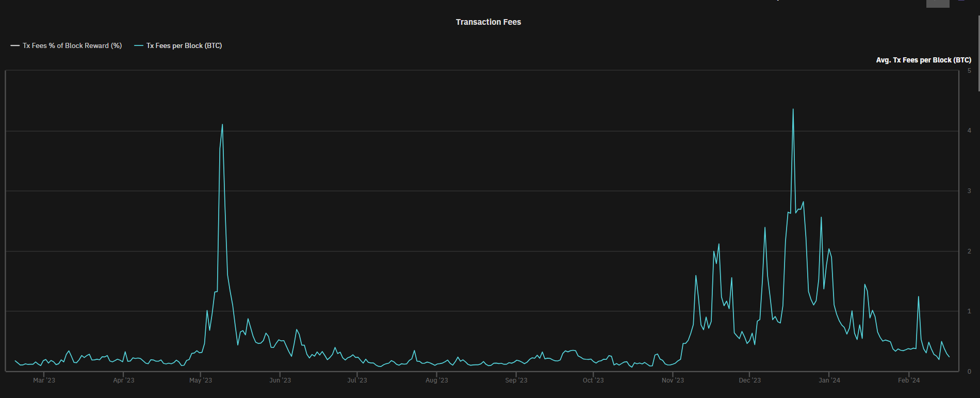This screenshot has width=980, height=398.
Task: Toggle the Tx Fees % of Block Reward series
Action: [66, 45]
